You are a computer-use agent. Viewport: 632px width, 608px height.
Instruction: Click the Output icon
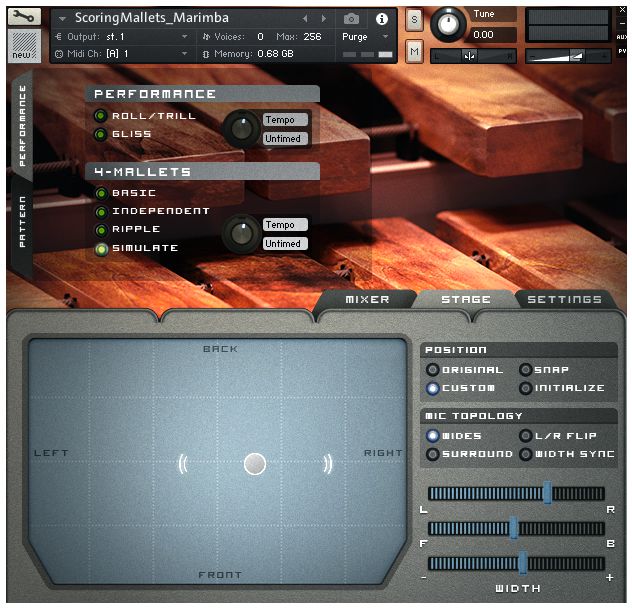coord(58,37)
